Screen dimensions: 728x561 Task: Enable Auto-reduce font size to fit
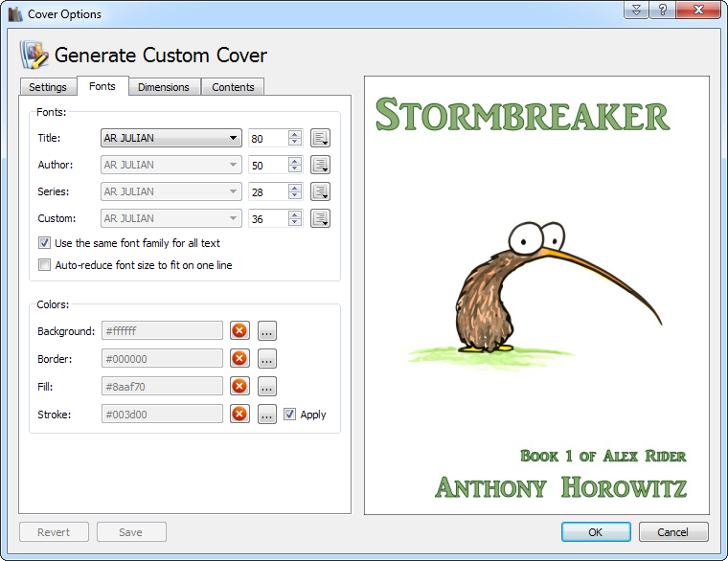[45, 265]
